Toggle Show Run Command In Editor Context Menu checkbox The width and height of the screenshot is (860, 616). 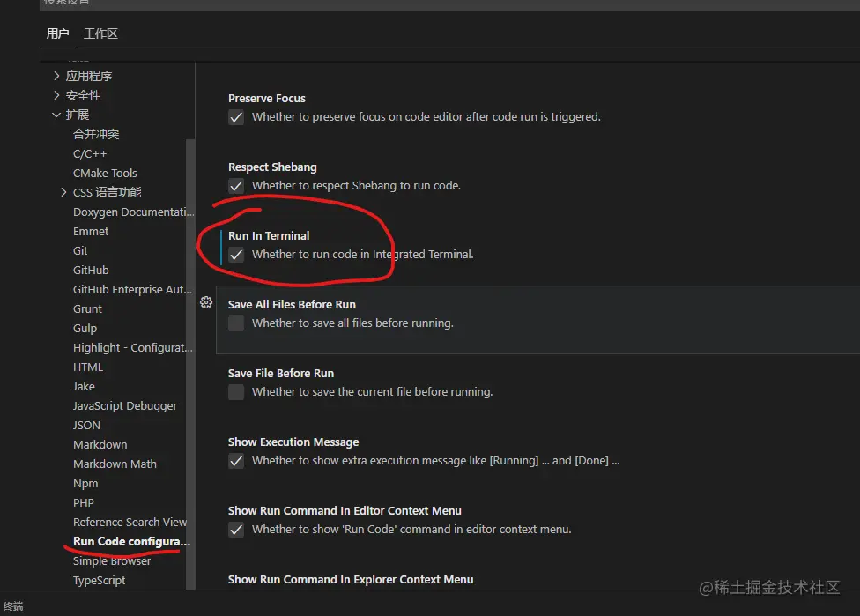tap(236, 530)
